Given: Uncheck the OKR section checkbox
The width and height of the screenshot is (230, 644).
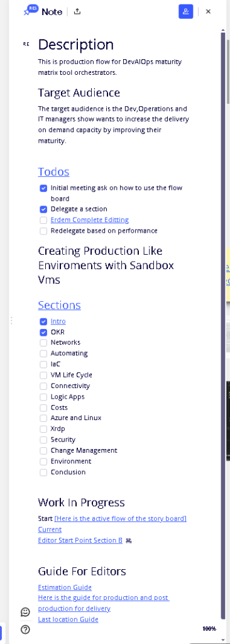Looking at the screenshot, I should pyautogui.click(x=43, y=332).
